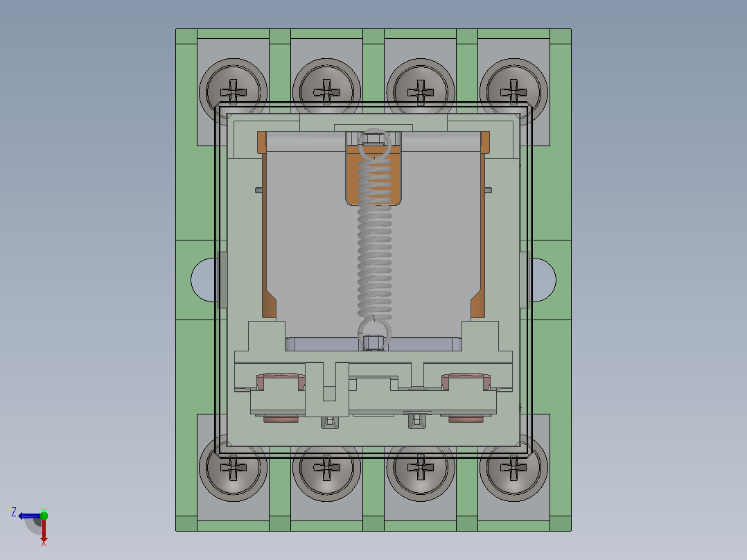Select the third screw from left, top row
747x560 pixels.
tap(420, 91)
